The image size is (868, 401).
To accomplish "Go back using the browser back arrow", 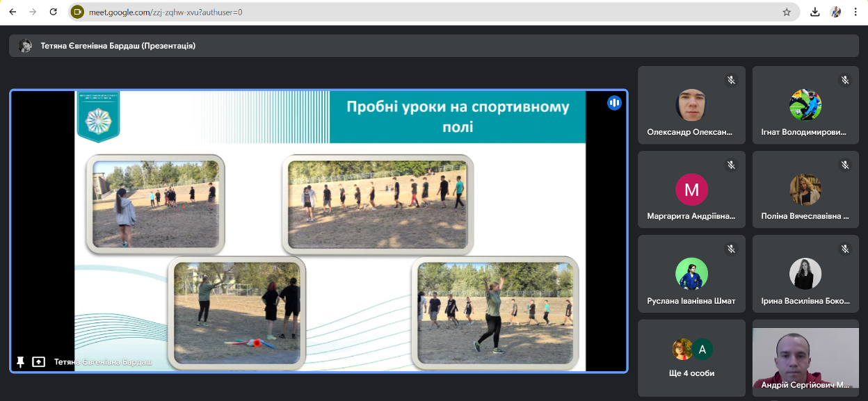I will 12,12.
